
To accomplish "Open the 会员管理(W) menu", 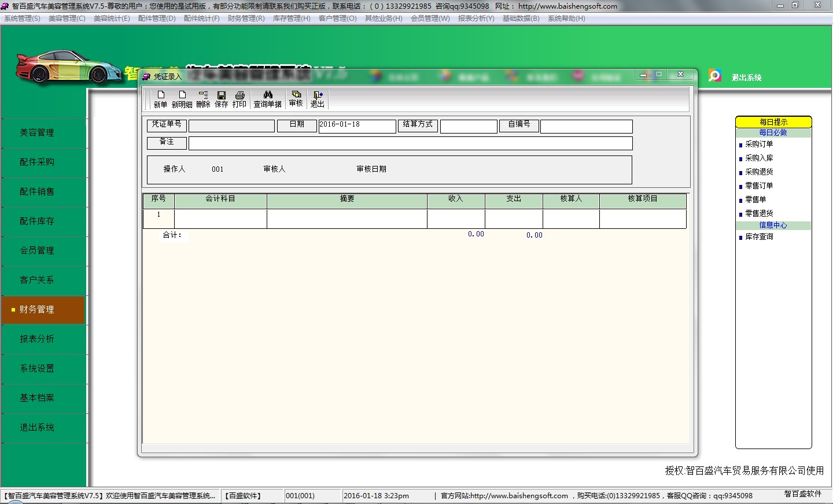I will 430,18.
